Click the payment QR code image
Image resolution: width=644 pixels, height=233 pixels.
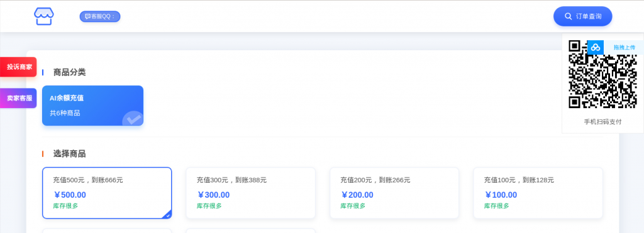[x=602, y=74]
